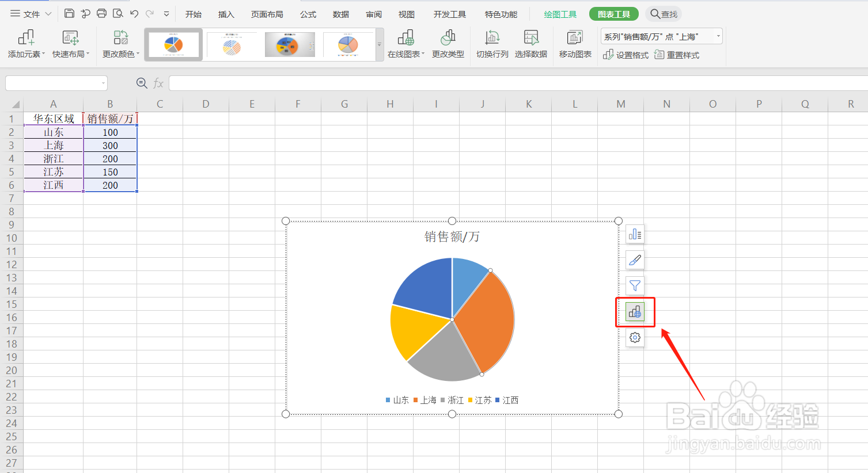This screenshot has width=868, height=473.
Task: Click the chart filter funnel icon
Action: pos(635,286)
